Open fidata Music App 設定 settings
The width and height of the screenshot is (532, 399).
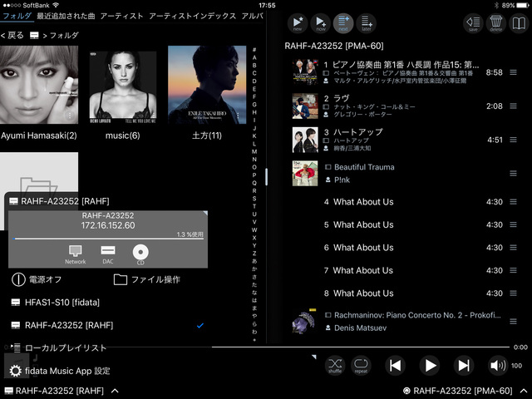(x=59, y=371)
